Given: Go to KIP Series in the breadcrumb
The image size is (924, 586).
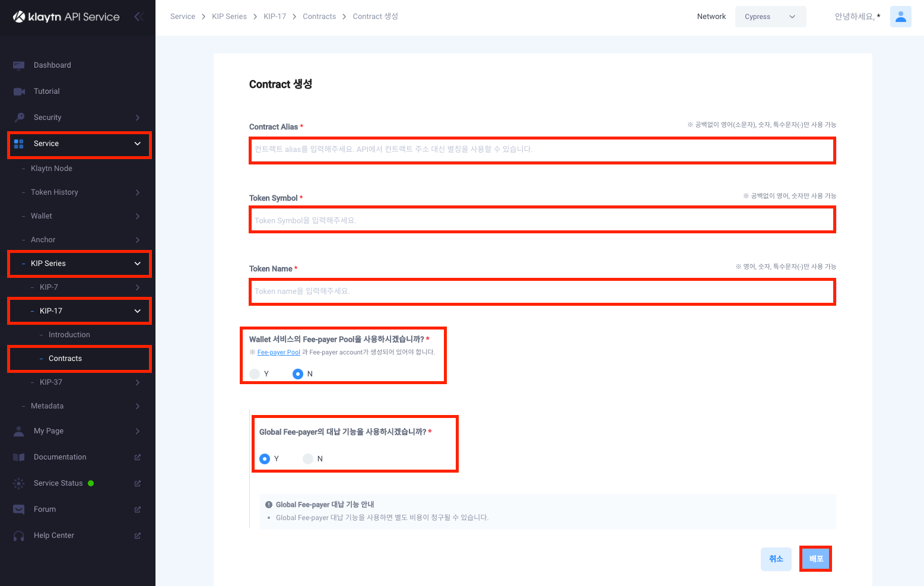Looking at the screenshot, I should click(230, 17).
